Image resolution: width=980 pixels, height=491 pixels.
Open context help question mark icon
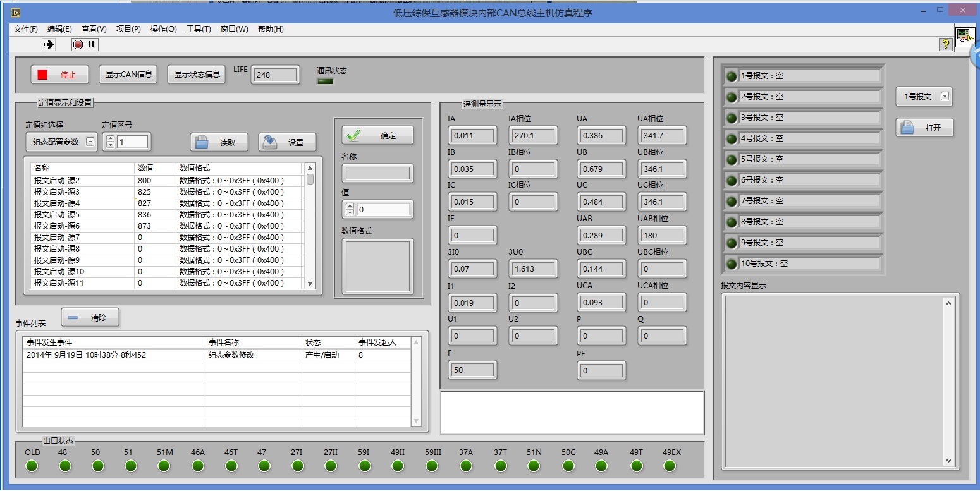[x=946, y=44]
